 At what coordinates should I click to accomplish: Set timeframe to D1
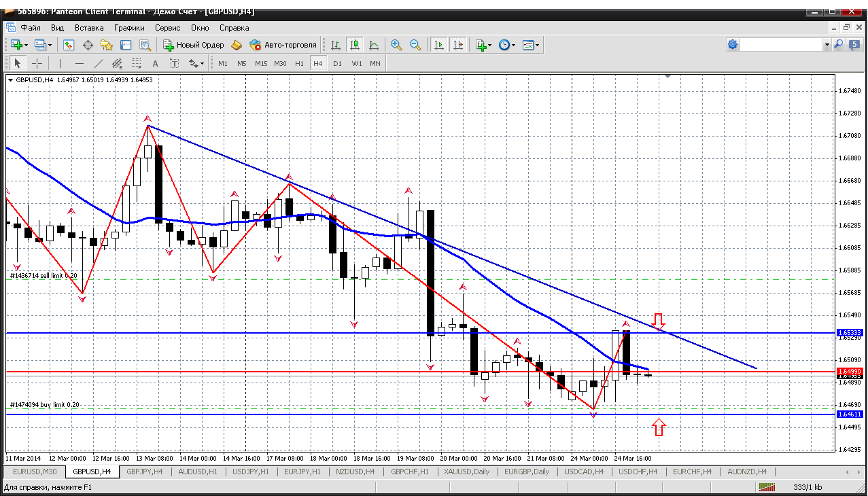coord(337,63)
